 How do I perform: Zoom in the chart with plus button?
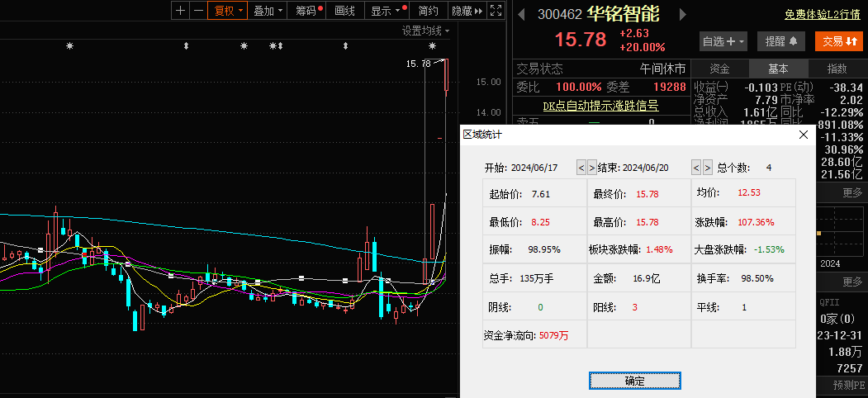point(181,10)
